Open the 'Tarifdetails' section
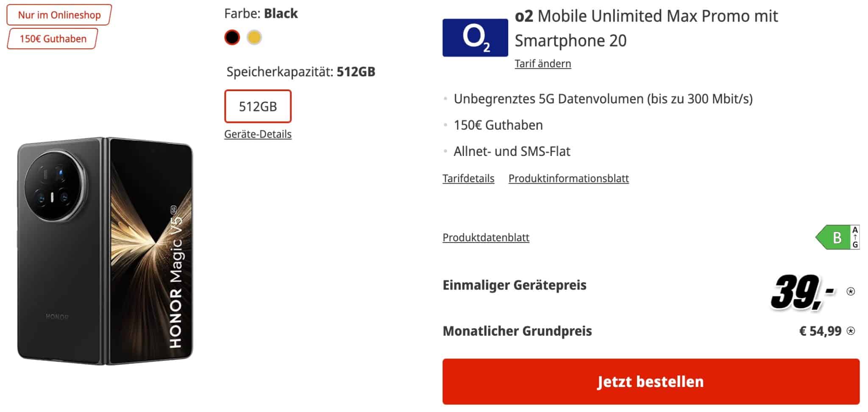 468,178
